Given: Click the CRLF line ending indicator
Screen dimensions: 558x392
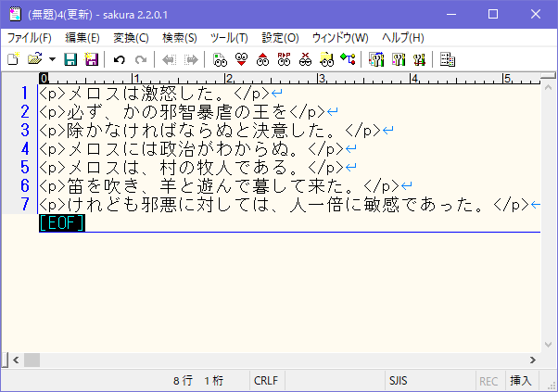Looking at the screenshot, I should pyautogui.click(x=266, y=381).
